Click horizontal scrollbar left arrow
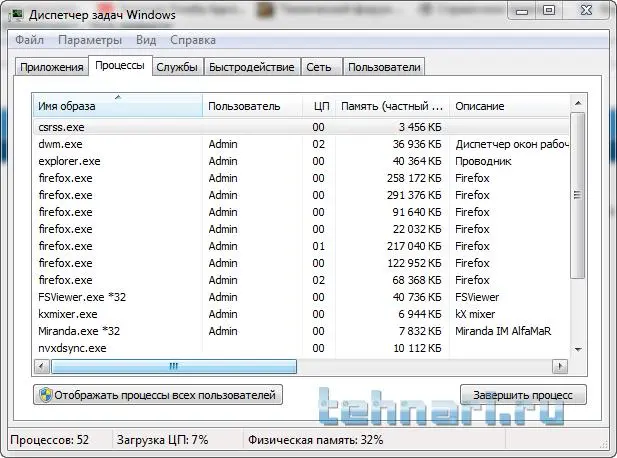The height and width of the screenshot is (458, 617). pos(41,366)
